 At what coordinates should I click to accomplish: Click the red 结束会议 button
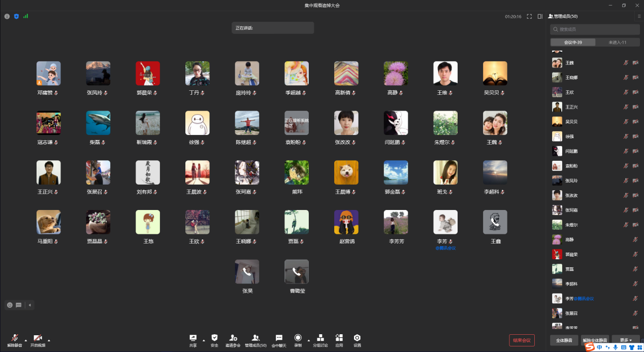(x=522, y=340)
